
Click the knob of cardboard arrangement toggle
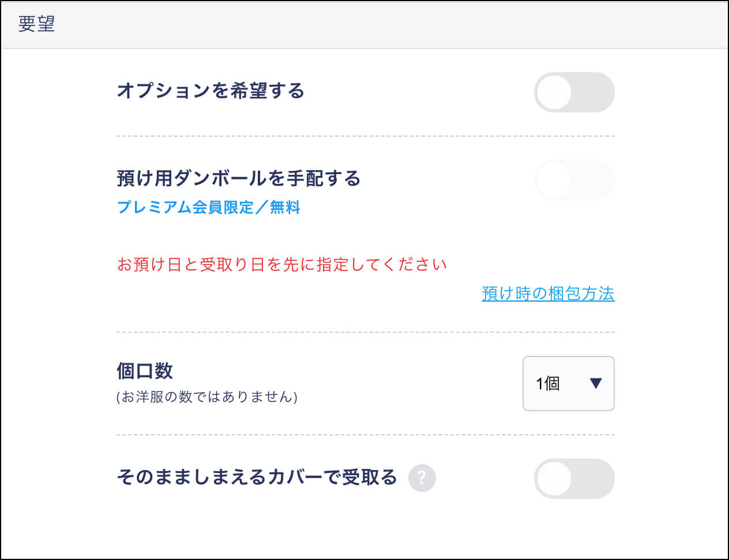pos(554,180)
